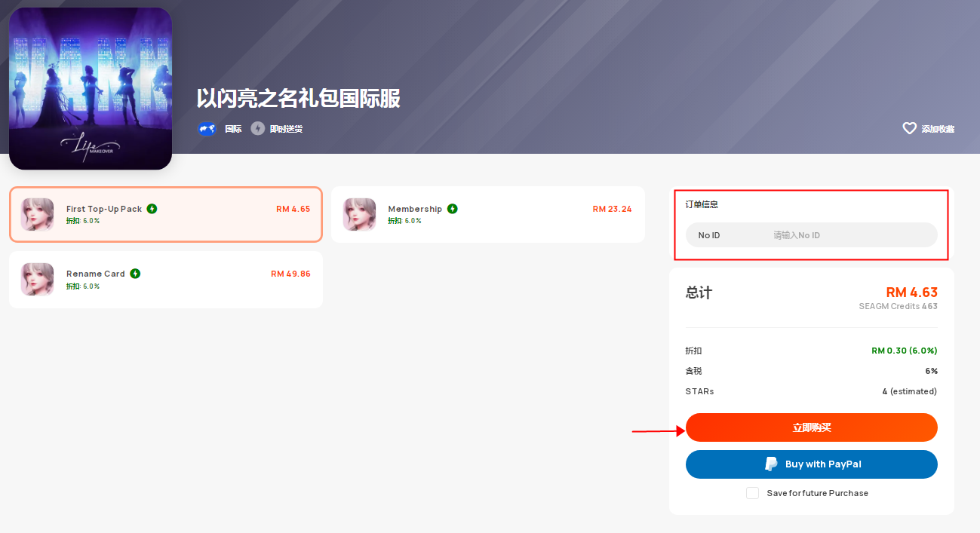The height and width of the screenshot is (533, 980).
Task: Click the green lightning badge beside Rename Card
Action: coord(135,274)
